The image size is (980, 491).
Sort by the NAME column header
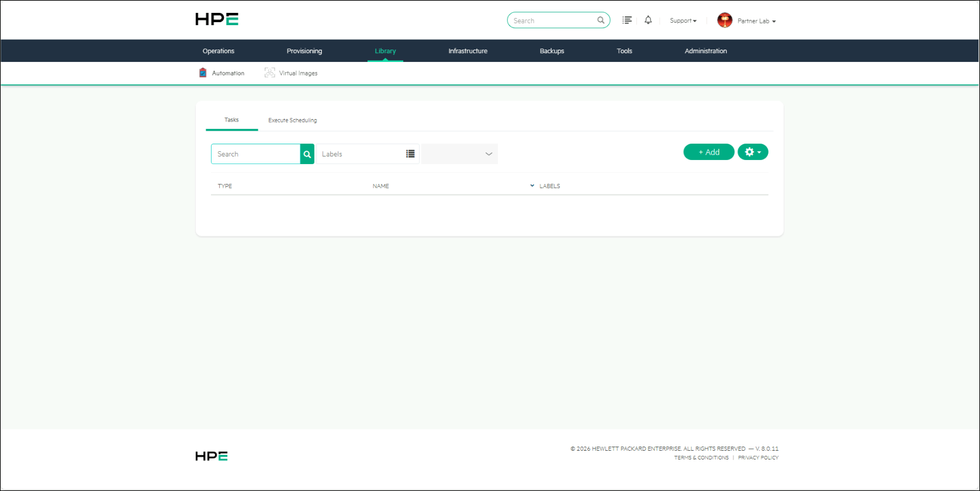click(381, 186)
